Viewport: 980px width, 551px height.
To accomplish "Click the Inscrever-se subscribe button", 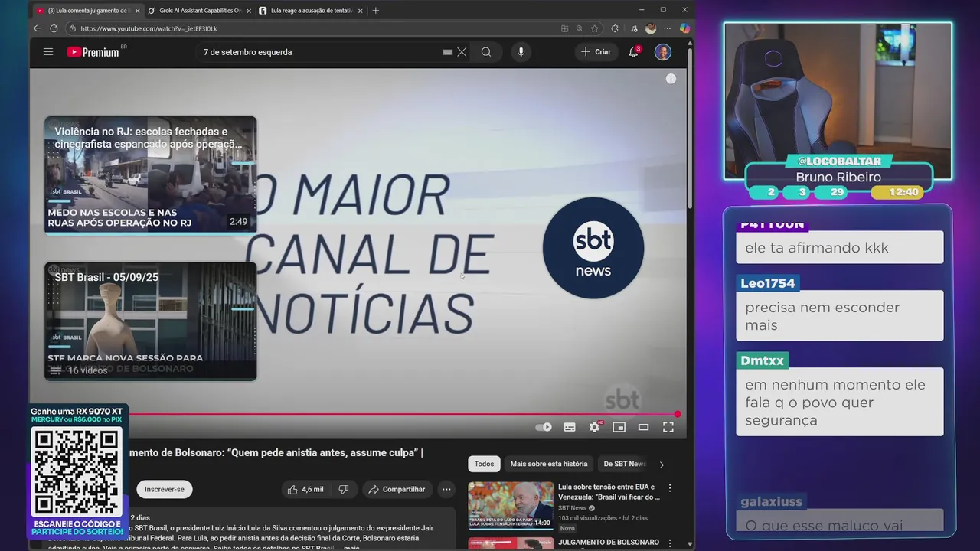I will [165, 489].
